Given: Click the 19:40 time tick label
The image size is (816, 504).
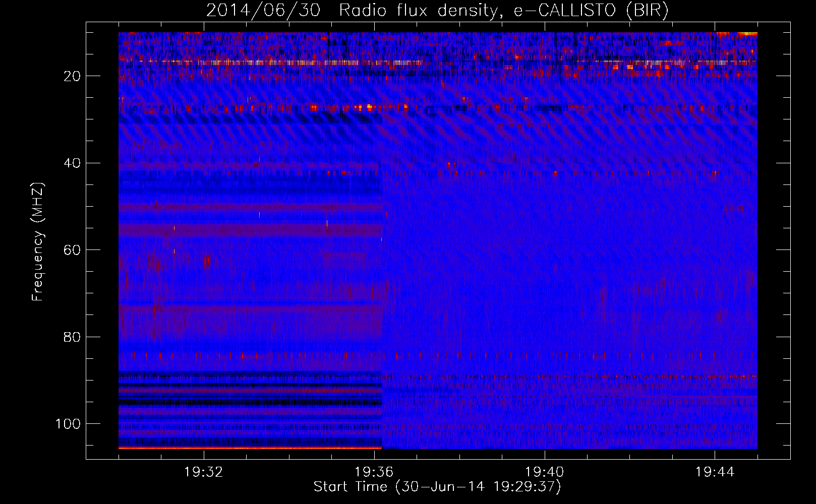Looking at the screenshot, I should (x=545, y=472).
